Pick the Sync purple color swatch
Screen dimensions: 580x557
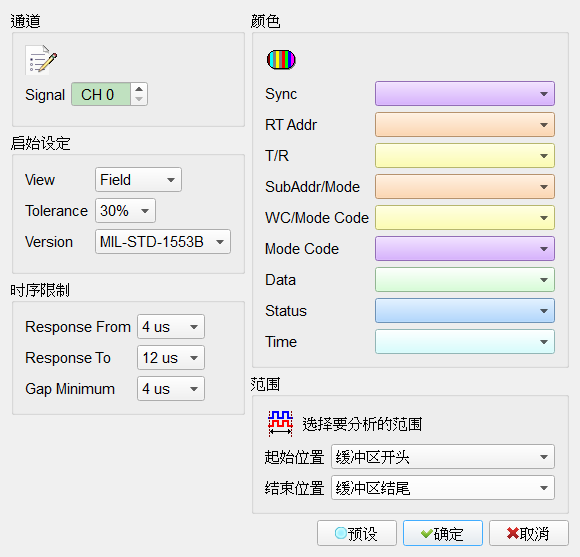point(465,94)
